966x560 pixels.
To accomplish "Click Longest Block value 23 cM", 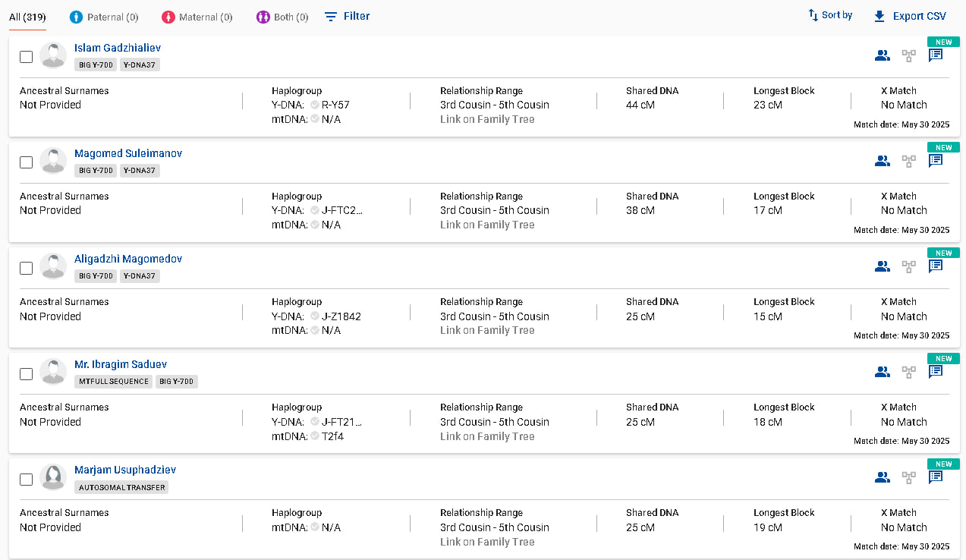I will point(768,105).
